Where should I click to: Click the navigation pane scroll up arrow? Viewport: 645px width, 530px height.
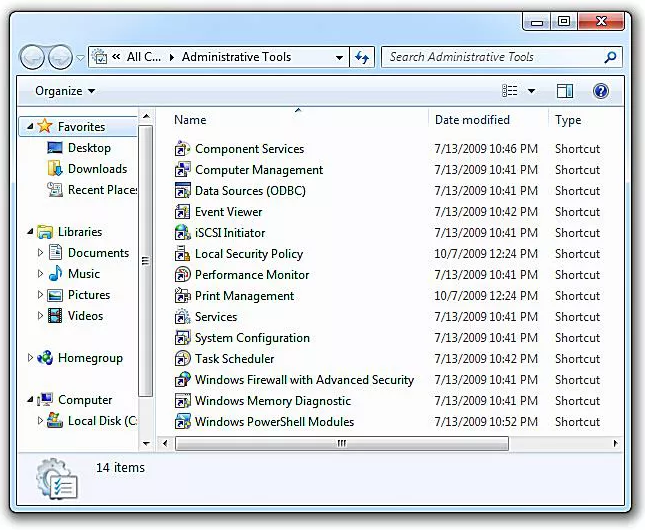pyautogui.click(x=146, y=116)
